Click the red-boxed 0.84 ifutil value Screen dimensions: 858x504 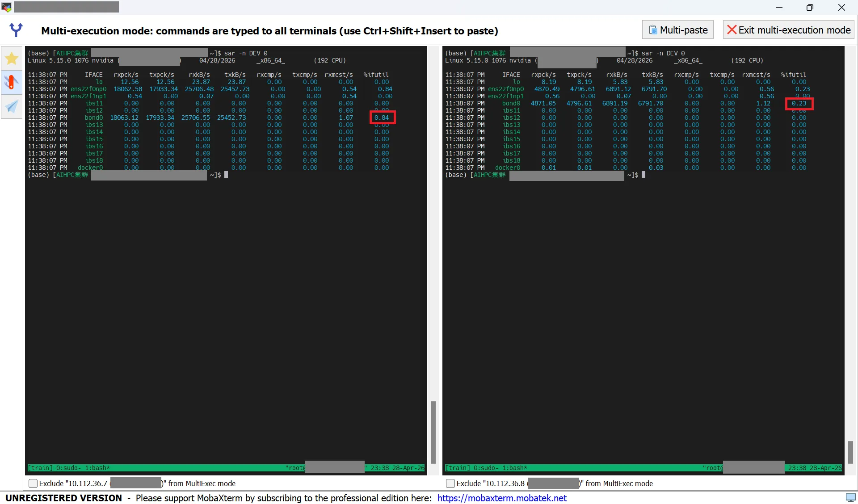[382, 118]
